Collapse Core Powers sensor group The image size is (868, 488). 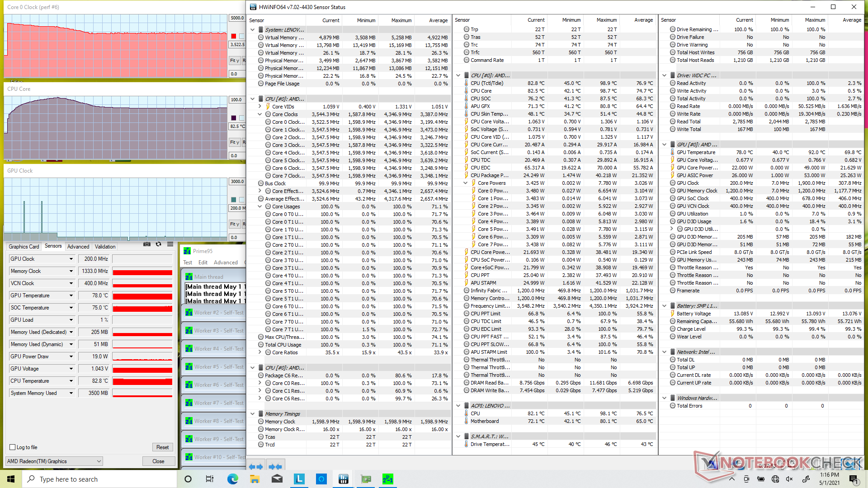465,183
